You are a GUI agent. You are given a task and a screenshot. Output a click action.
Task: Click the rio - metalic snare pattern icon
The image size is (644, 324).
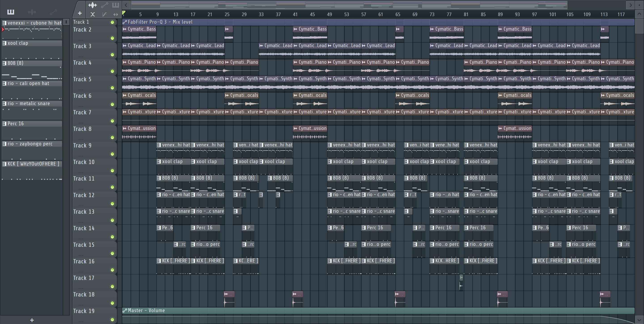pyautogui.click(x=4, y=103)
